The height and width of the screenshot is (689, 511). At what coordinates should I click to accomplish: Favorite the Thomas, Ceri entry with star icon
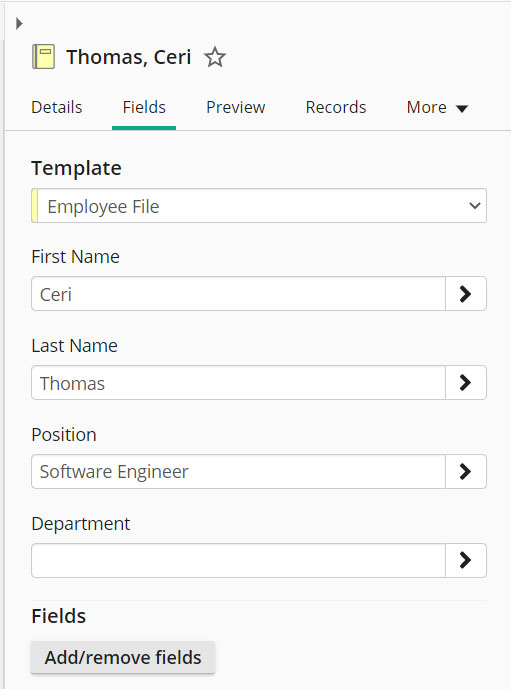click(215, 57)
